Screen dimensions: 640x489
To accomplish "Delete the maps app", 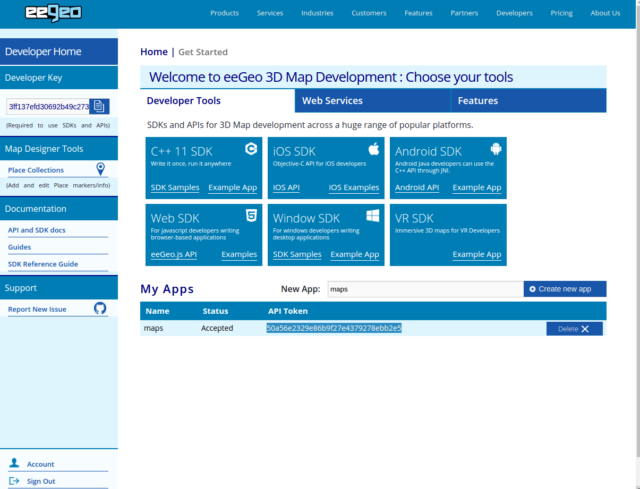I will click(574, 328).
